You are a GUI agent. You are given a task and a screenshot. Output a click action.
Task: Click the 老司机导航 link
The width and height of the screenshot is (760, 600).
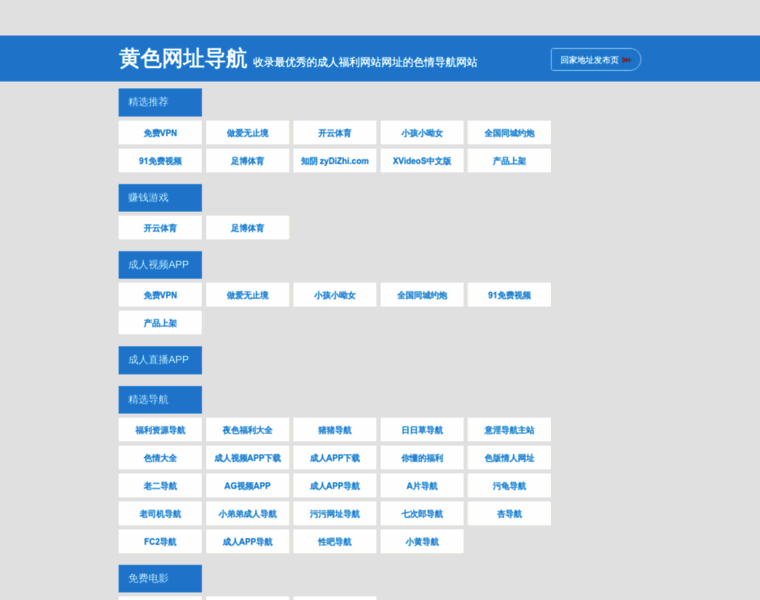click(x=160, y=514)
